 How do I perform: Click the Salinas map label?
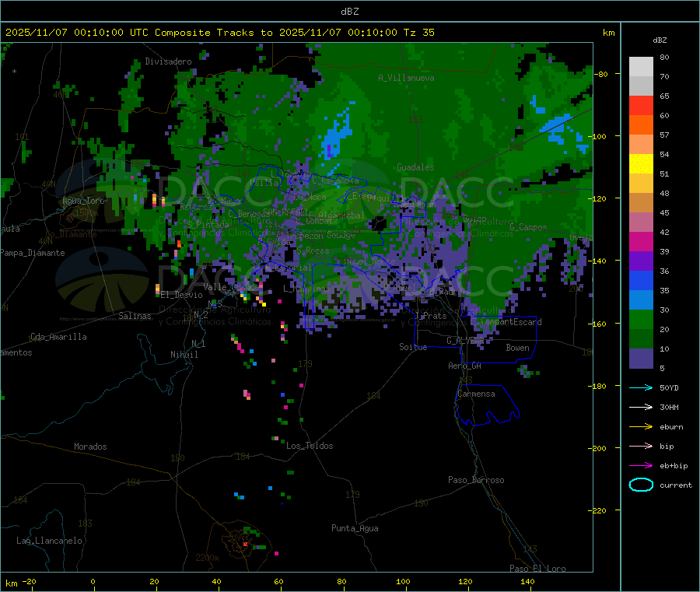click(135, 316)
